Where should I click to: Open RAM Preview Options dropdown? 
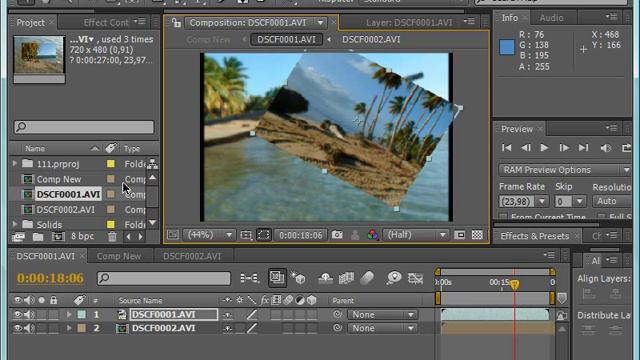coord(564,170)
